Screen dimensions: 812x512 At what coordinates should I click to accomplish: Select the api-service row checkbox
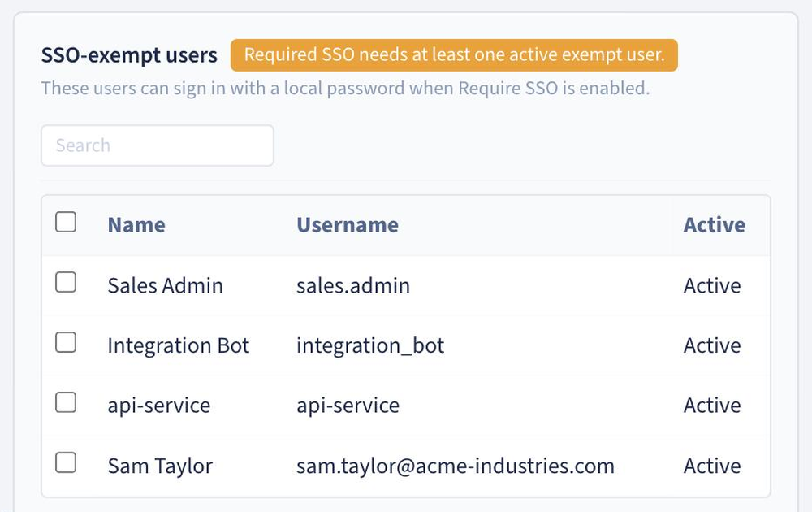(x=66, y=402)
